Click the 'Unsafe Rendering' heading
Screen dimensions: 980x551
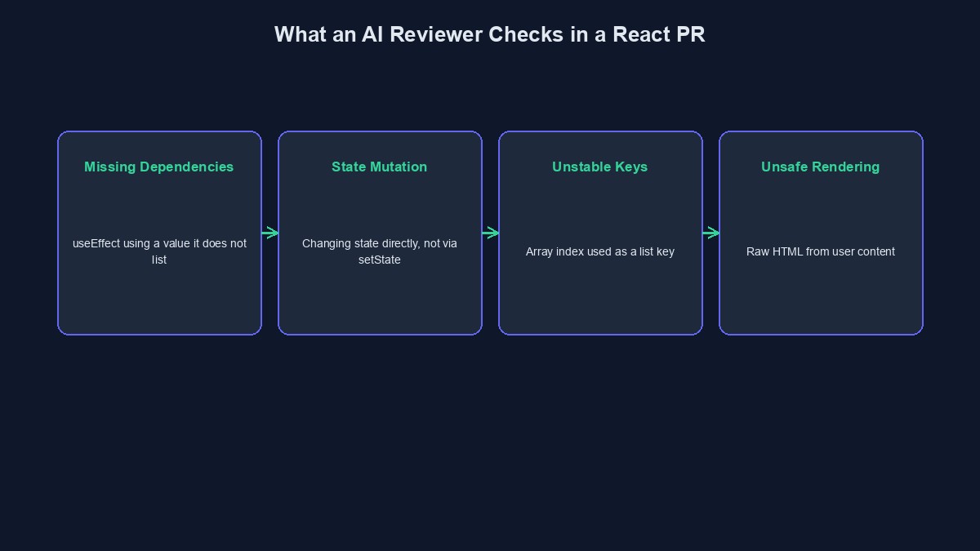821,167
